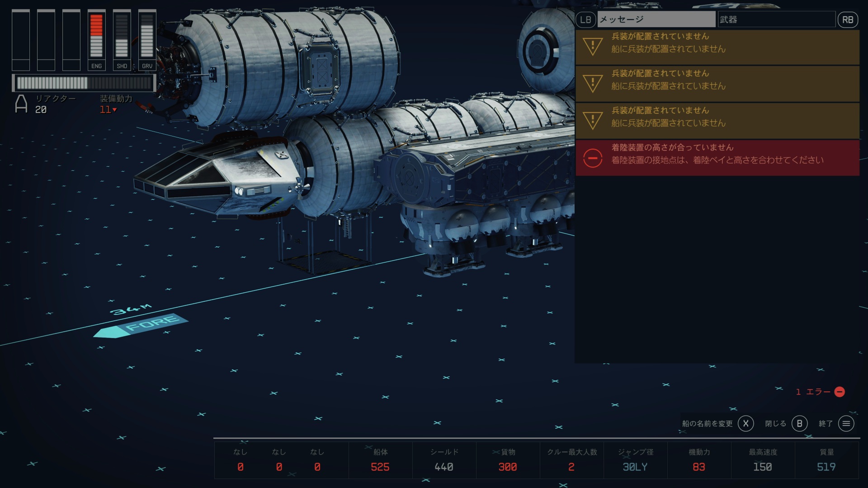Choose 終了 to exit
The width and height of the screenshot is (868, 488).
826,423
